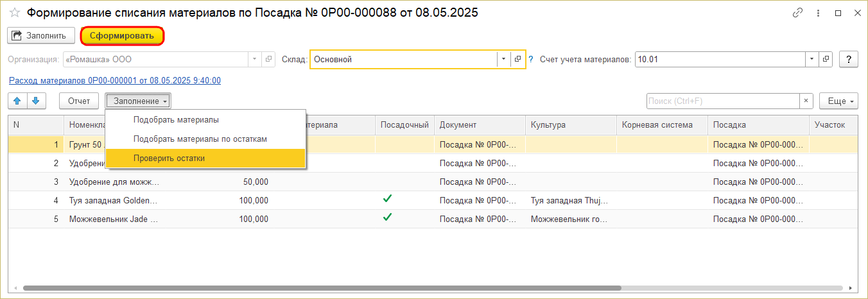The image size is (868, 299).
Task: Add form to favorites with star icon
Action: click(14, 13)
